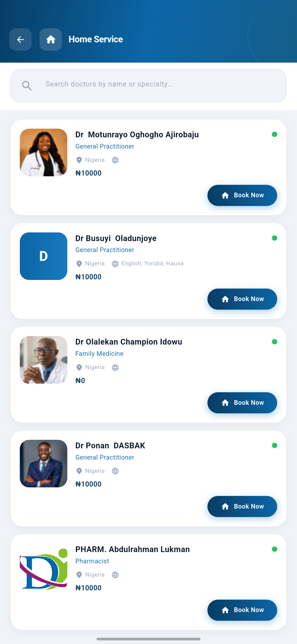
Task: Book Now with Dr Ponan DASBAK
Action: (242, 507)
